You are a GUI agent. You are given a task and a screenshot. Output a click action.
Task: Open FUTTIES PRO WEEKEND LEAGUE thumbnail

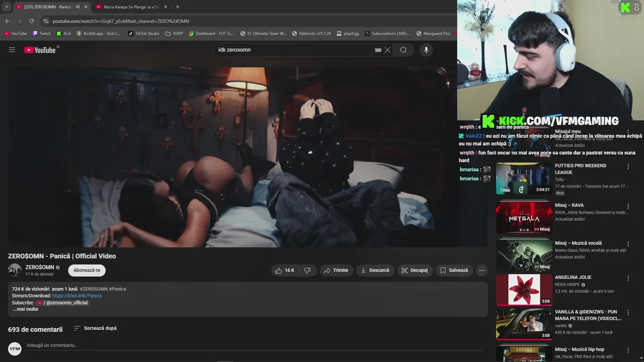(x=524, y=178)
